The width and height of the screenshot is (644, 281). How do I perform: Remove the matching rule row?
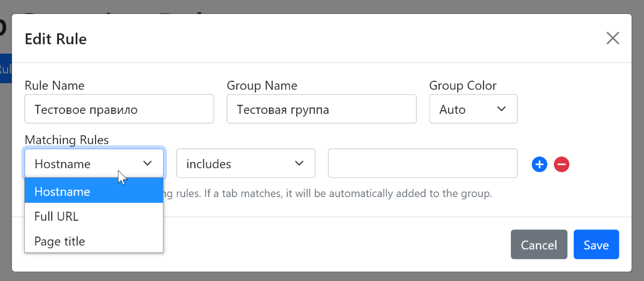[x=561, y=164]
